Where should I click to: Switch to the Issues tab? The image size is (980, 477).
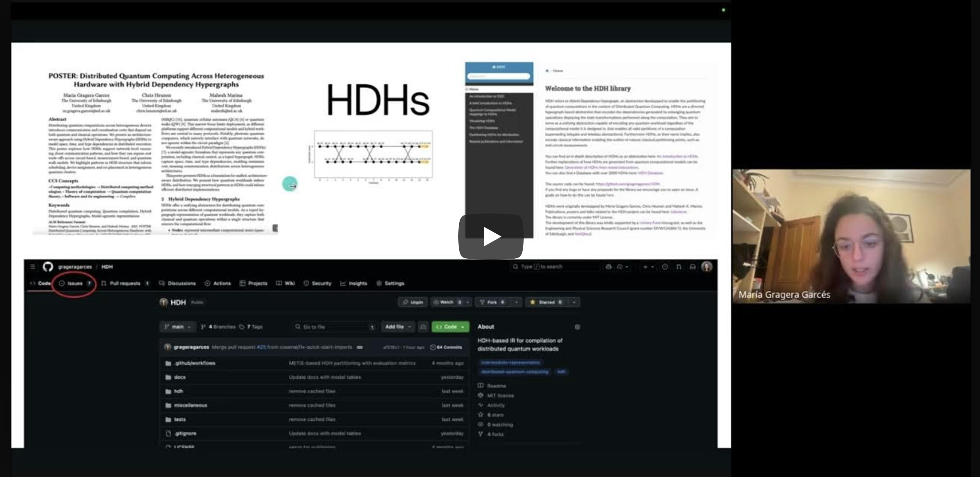pos(75,284)
